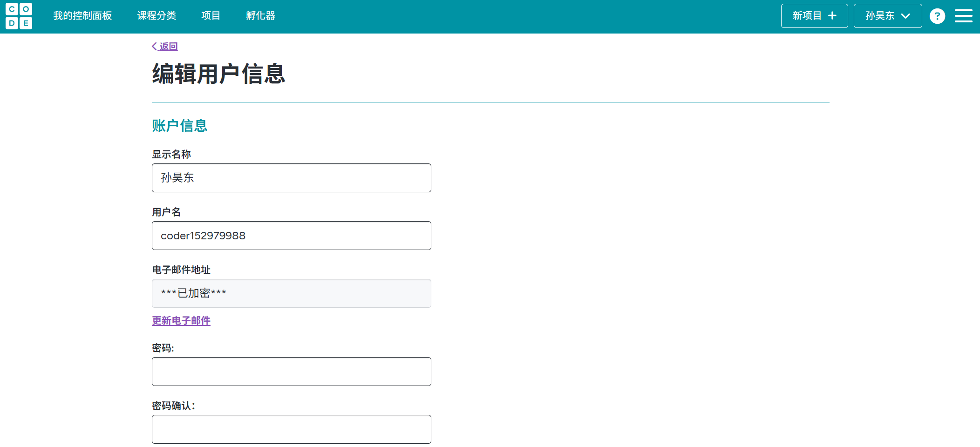This screenshot has width=980, height=447.
Task: Click the 新项目 button
Action: [814, 16]
